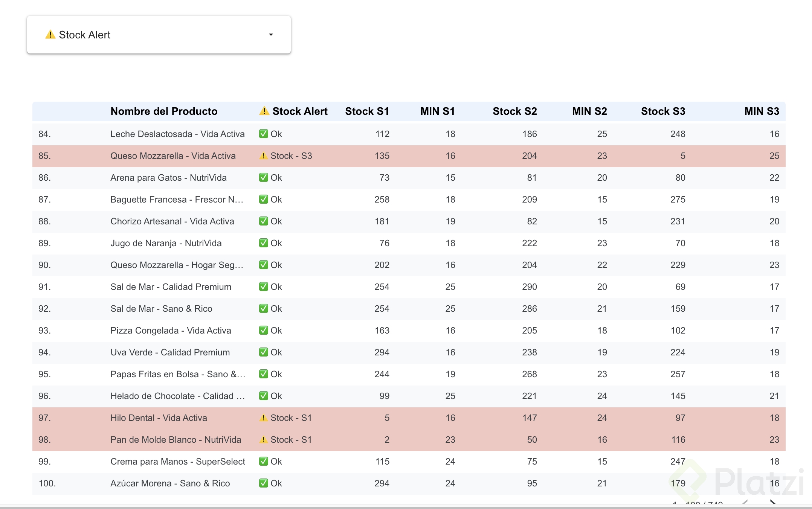
Task: Click green checkmark for Crema para Manos
Action: click(263, 462)
